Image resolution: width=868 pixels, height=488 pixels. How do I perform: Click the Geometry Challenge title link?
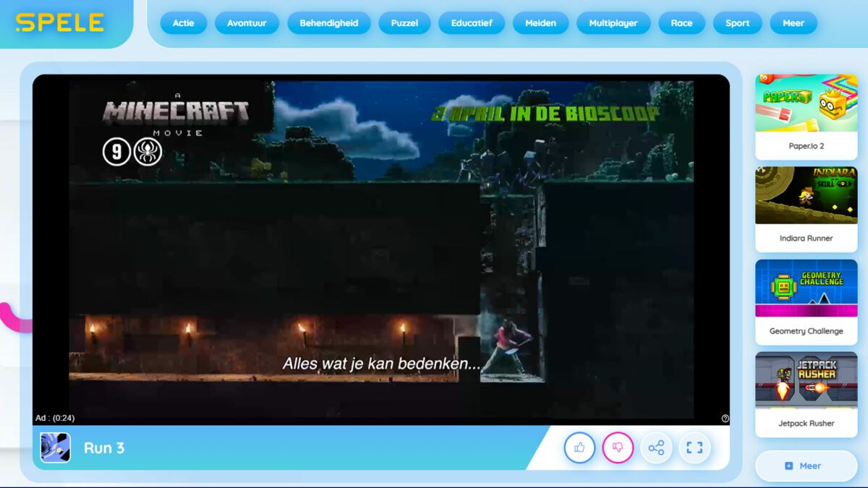[x=807, y=331]
